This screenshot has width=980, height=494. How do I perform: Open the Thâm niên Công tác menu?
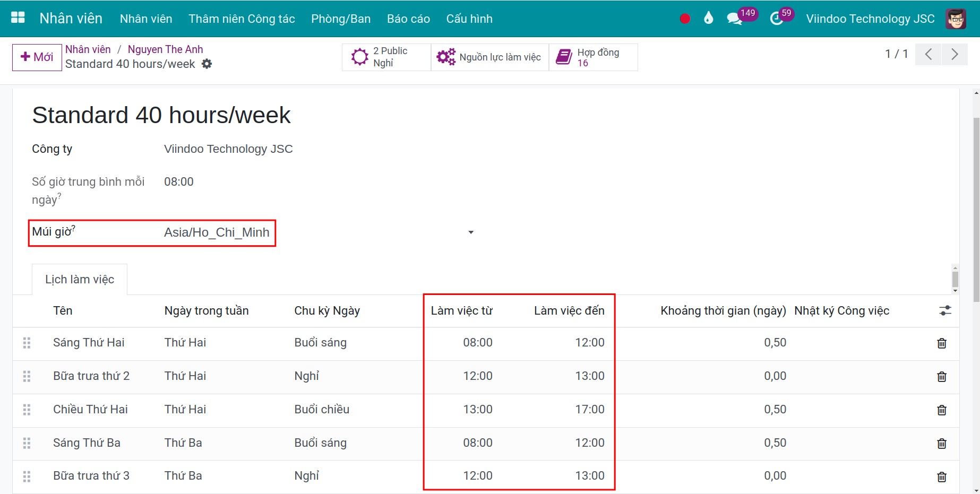[242, 19]
